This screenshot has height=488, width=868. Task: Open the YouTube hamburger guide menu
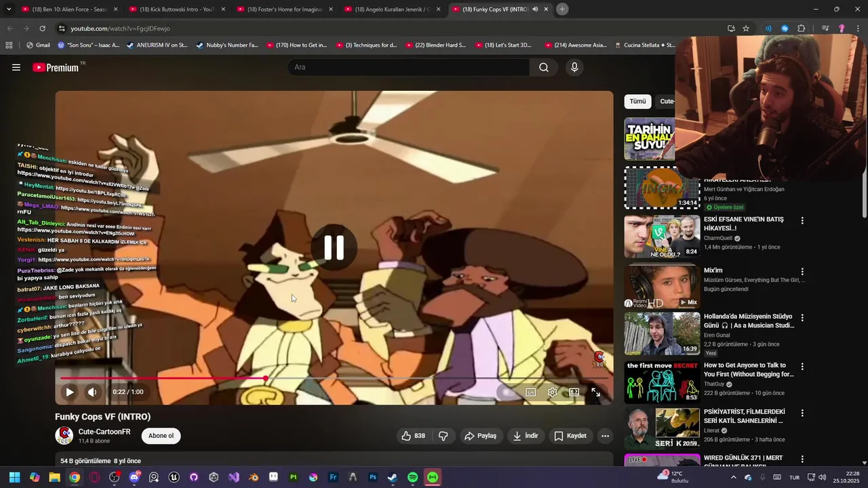pyautogui.click(x=16, y=67)
